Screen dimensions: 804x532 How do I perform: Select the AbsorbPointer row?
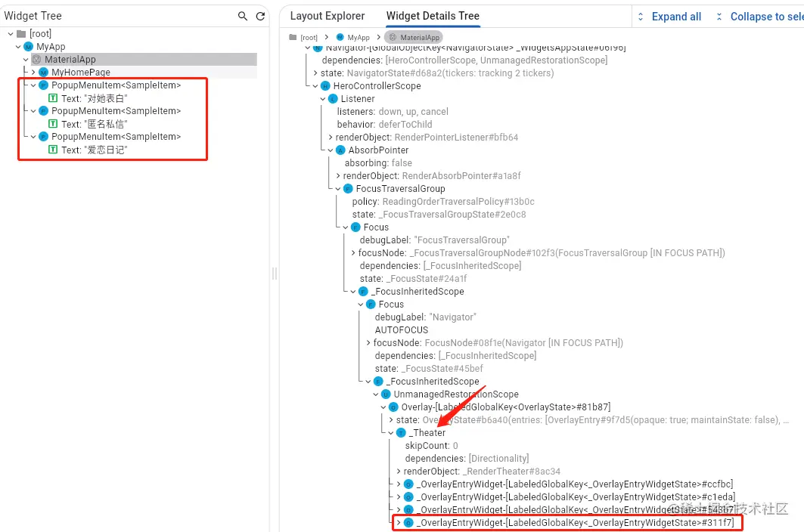(x=373, y=150)
